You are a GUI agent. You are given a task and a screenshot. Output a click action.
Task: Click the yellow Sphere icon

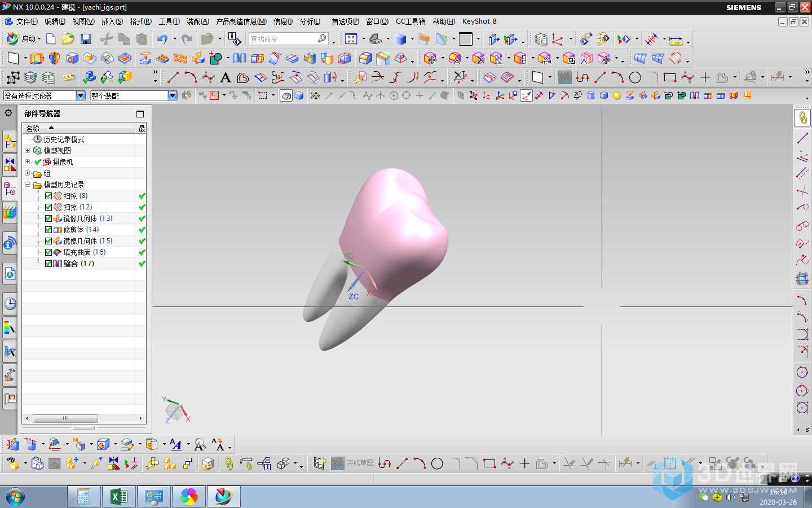[617, 95]
